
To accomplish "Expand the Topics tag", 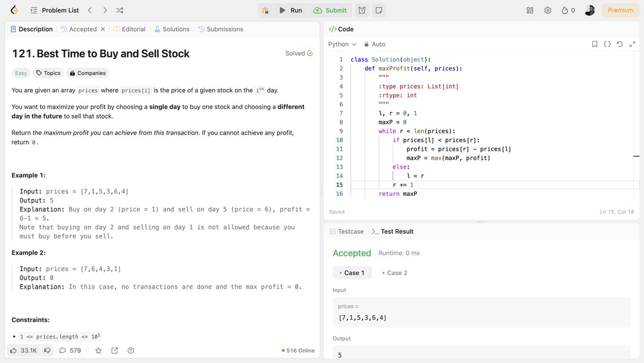I will click(x=48, y=73).
